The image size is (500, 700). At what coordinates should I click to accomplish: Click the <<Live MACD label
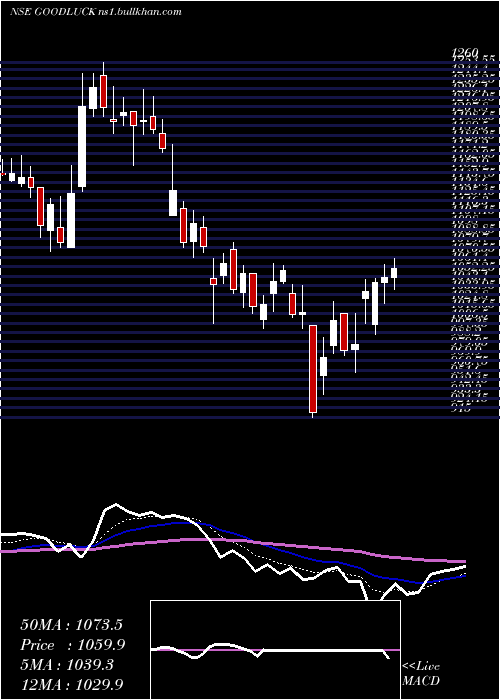point(421,674)
